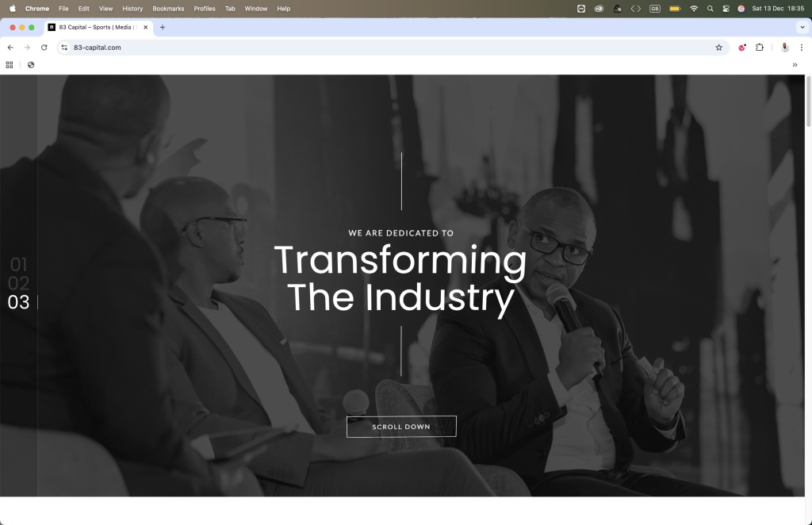The height and width of the screenshot is (525, 812).
Task: View site information icon in address bar
Action: [x=65, y=48]
